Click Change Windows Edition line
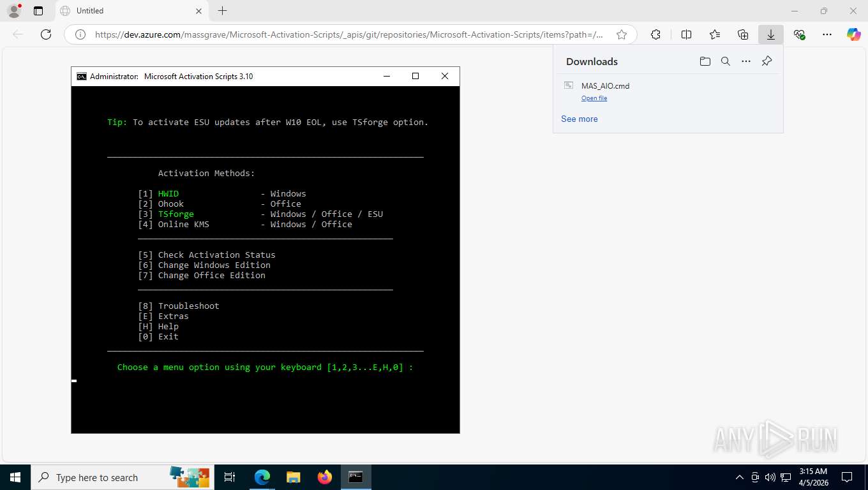 tap(204, 265)
